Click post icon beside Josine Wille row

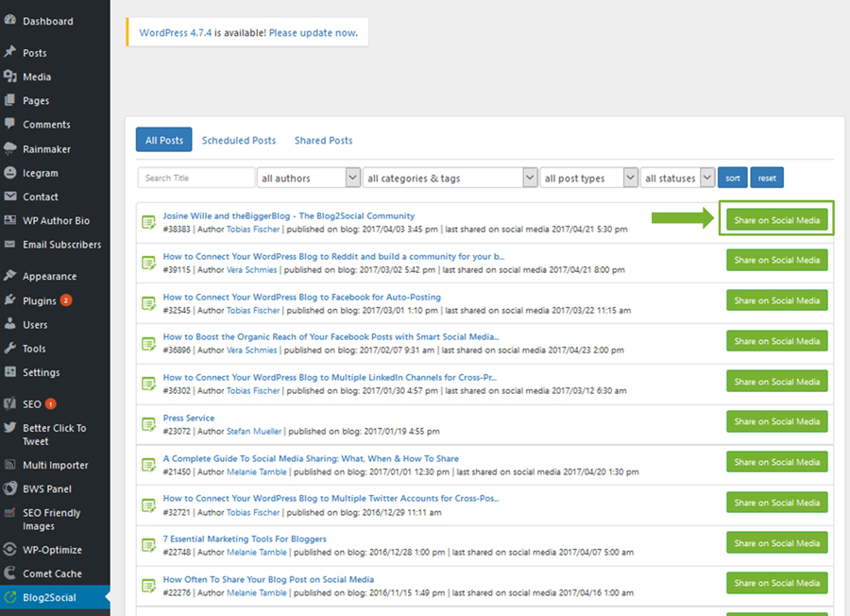[148, 222]
